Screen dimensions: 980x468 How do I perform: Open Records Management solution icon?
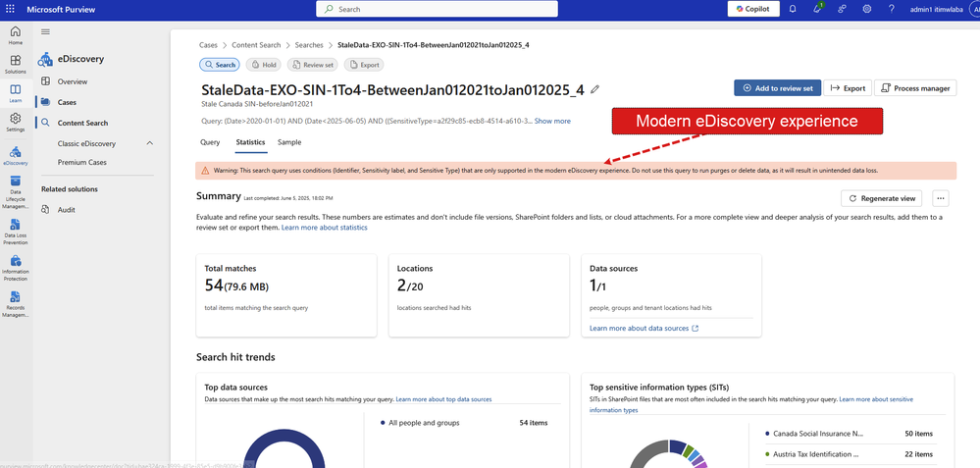(16, 304)
